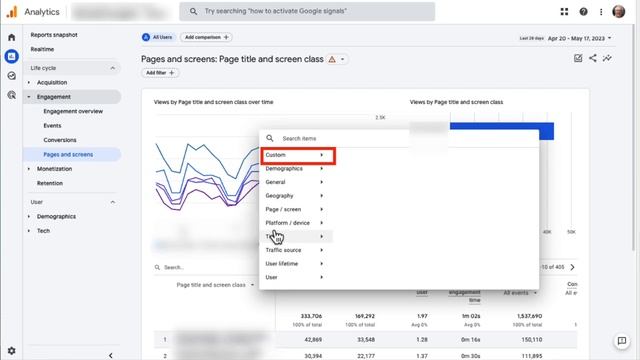Click the data warning triangle icon
This screenshot has width=640, height=360.
(x=332, y=60)
